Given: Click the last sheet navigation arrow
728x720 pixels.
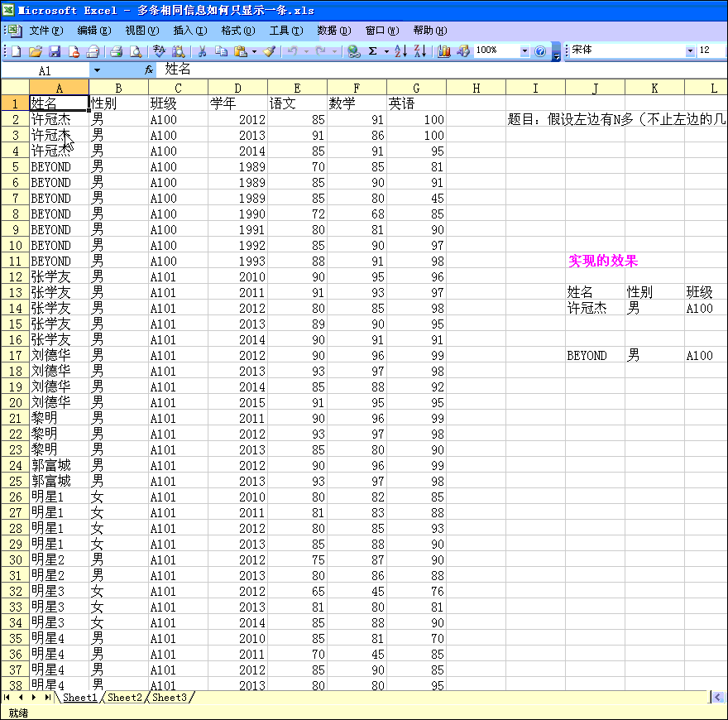Looking at the screenshot, I should (46, 698).
